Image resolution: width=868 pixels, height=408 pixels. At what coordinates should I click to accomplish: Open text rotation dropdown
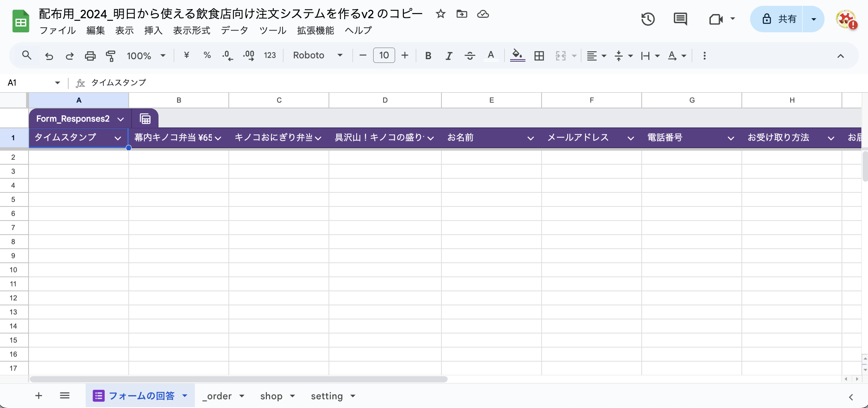677,55
